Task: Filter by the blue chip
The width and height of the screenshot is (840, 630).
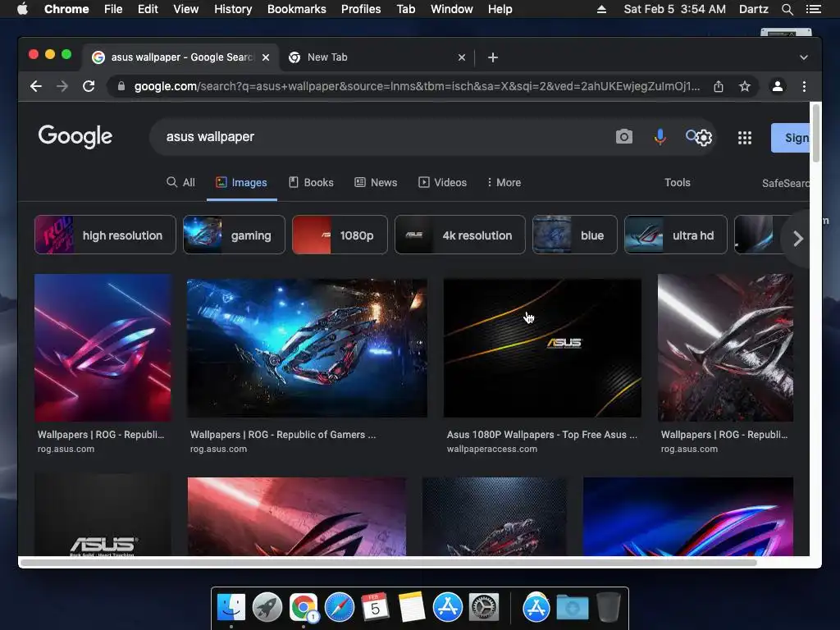Action: point(575,235)
